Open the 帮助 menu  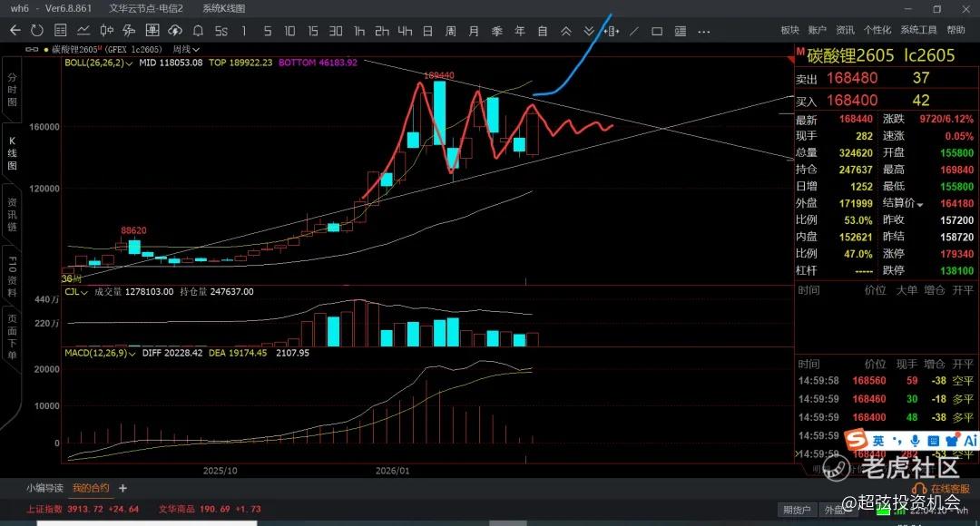[955, 30]
